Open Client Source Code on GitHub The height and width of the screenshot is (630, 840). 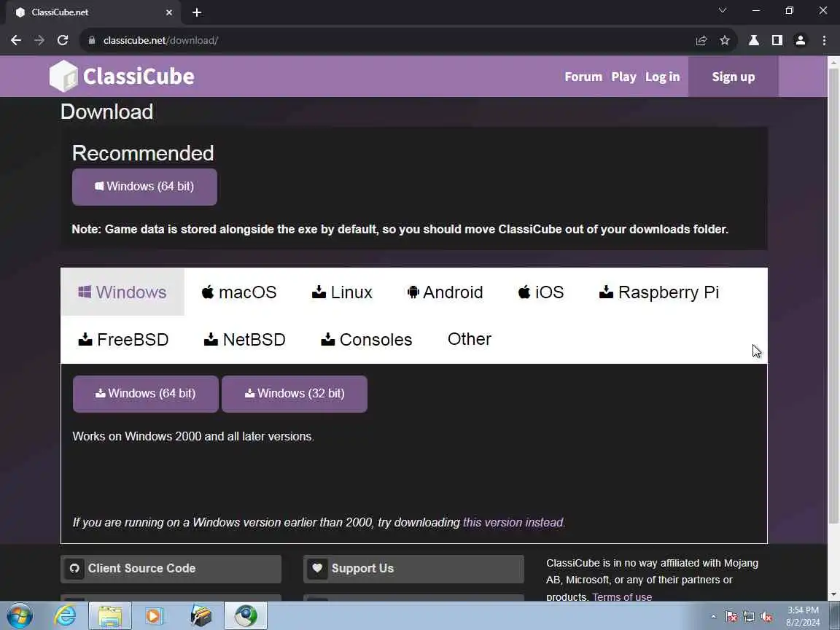171,569
